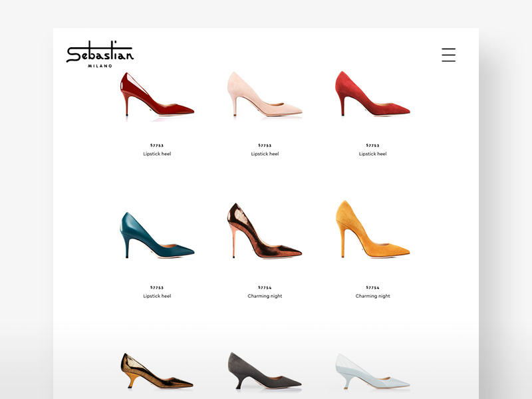Screen dimensions: 532x399
Task: Click 57754 beneath the bronze metallic heel
Action: 264,287
